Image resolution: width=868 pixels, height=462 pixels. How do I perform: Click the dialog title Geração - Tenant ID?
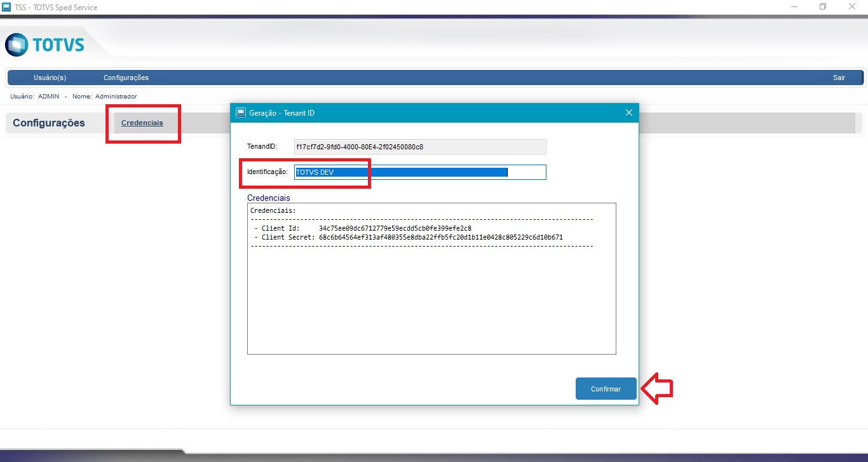tap(282, 113)
